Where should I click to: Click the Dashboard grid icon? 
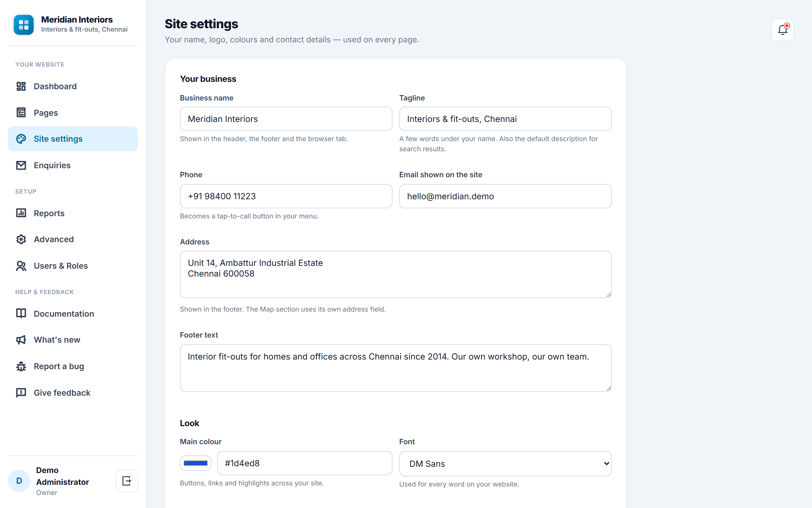(x=21, y=86)
